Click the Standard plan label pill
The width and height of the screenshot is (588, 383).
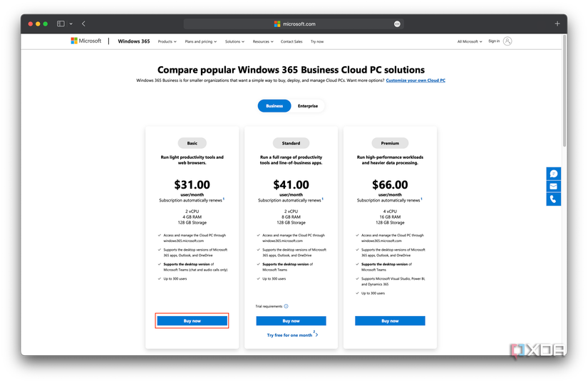(291, 143)
